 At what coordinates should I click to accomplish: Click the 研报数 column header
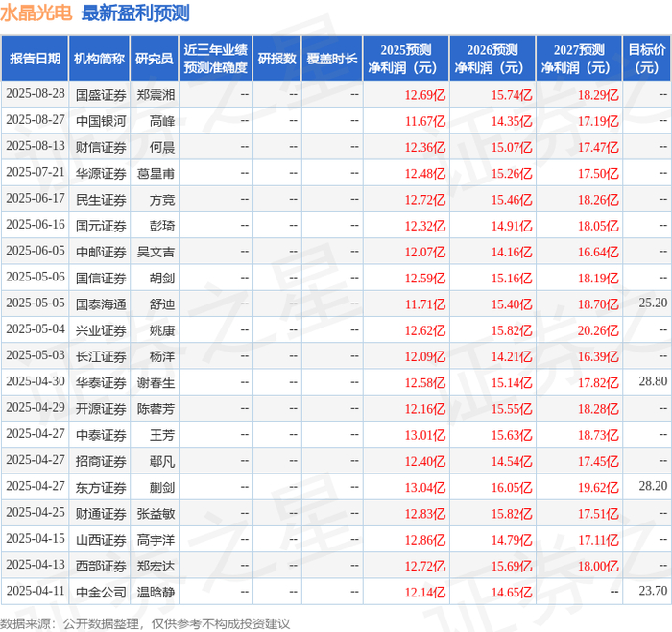click(276, 59)
